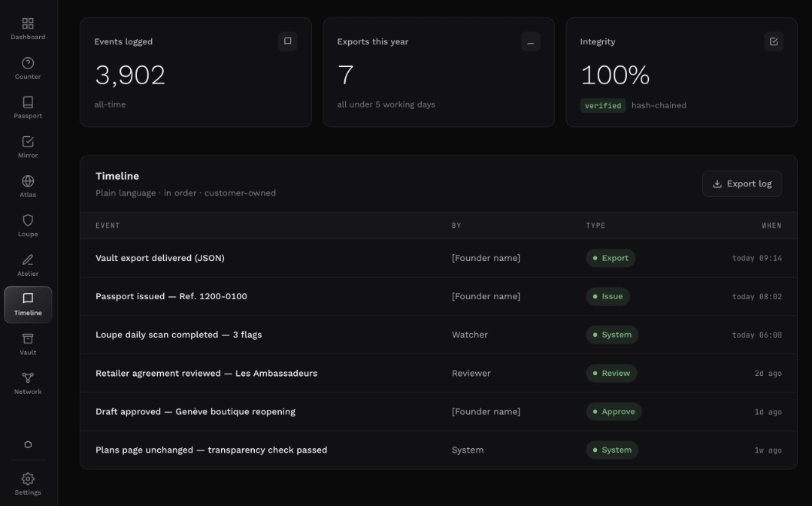Open the Atelier pen icon
Screen dimensions: 812x506
coord(28,259)
